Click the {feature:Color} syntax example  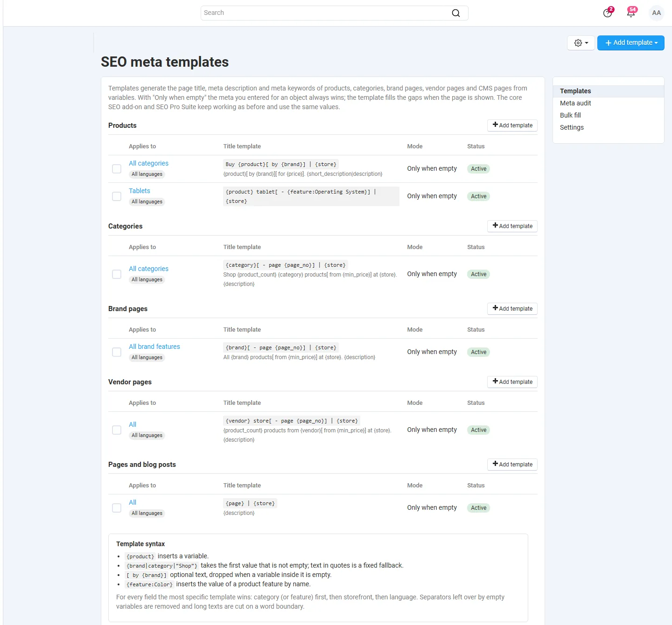pos(149,584)
